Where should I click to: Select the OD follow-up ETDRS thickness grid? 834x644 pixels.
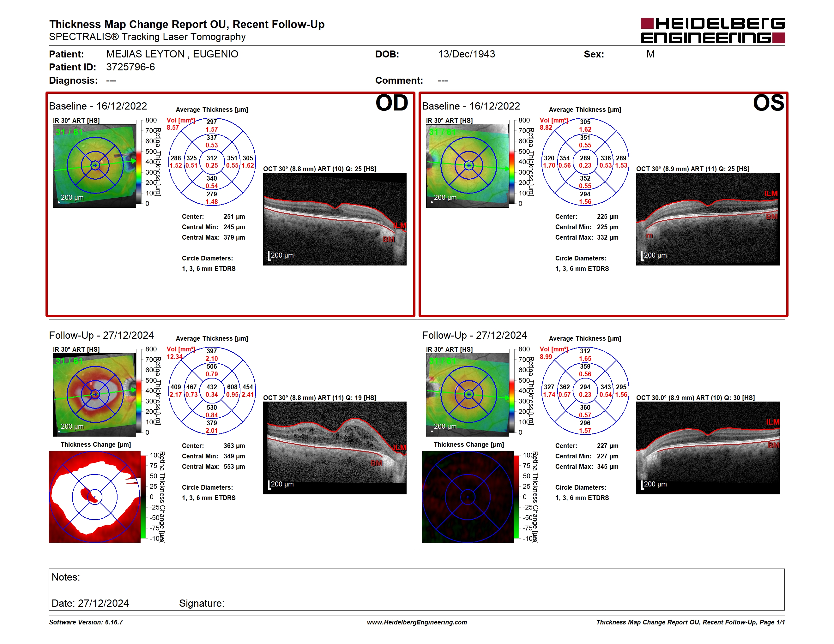click(212, 391)
